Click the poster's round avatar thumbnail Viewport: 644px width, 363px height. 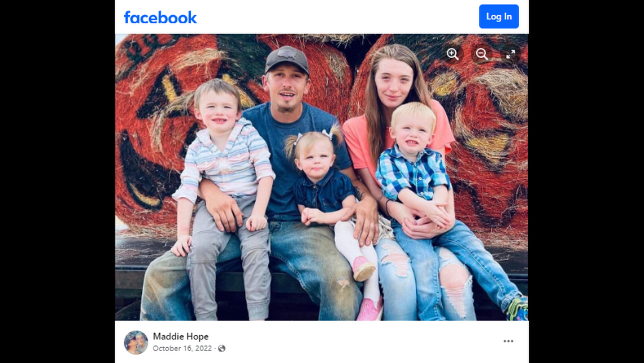pos(136,342)
